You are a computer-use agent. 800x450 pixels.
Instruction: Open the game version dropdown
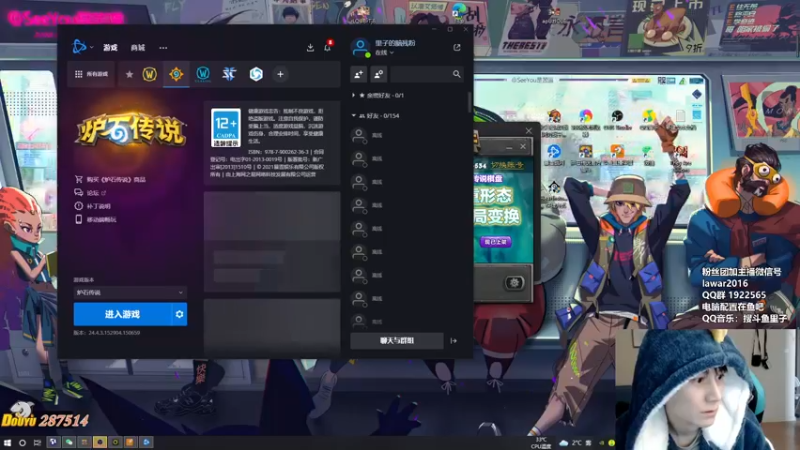pos(130,292)
